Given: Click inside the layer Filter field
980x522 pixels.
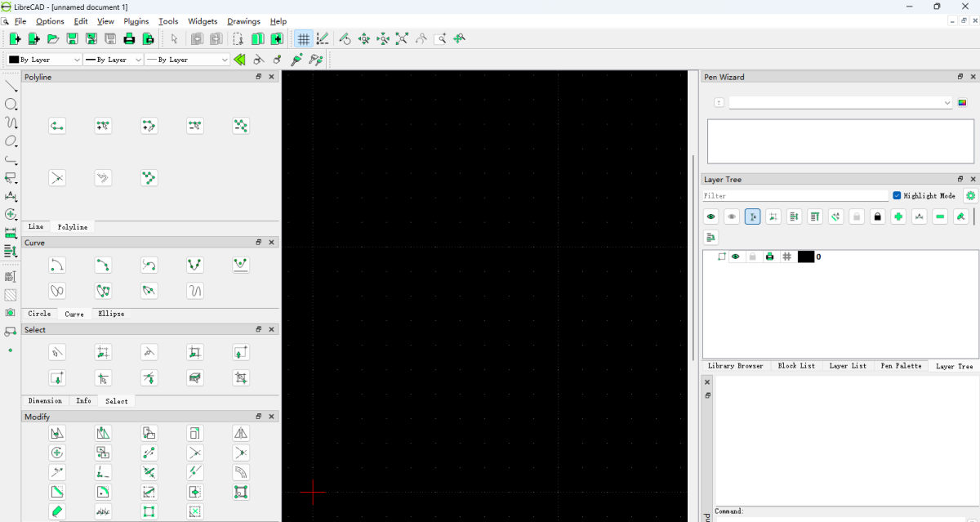Looking at the screenshot, I should 792,195.
